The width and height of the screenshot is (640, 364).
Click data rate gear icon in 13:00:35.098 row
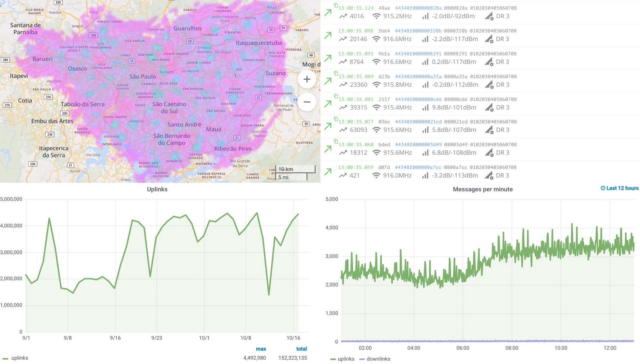click(489, 39)
